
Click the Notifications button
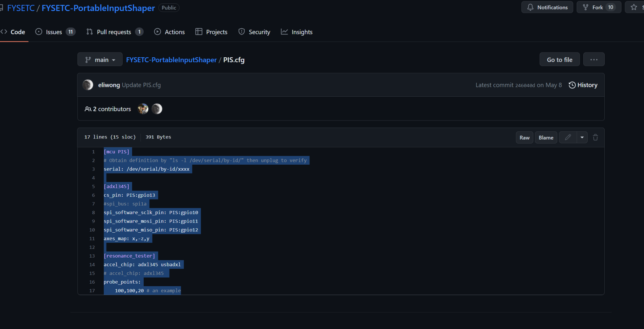[x=547, y=7]
